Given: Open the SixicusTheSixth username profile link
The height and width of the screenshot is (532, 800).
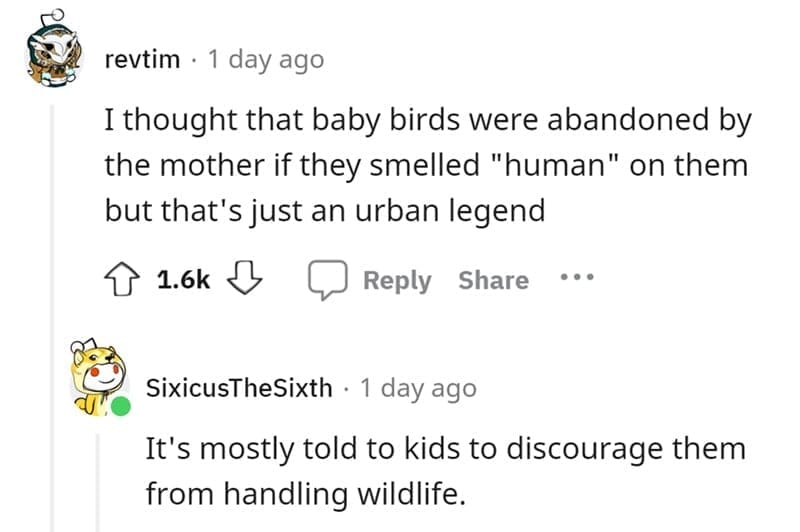Looking at the screenshot, I should (238, 387).
